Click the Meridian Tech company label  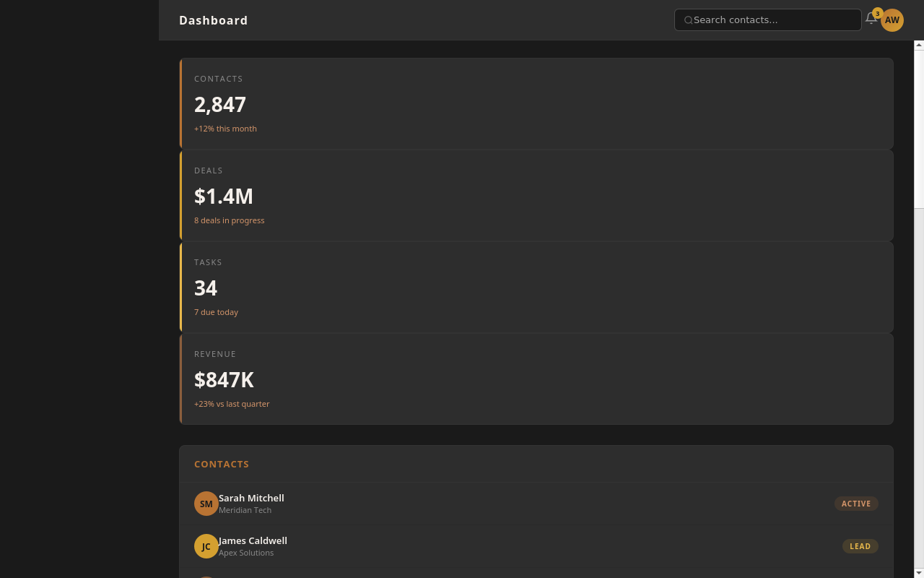tap(245, 510)
